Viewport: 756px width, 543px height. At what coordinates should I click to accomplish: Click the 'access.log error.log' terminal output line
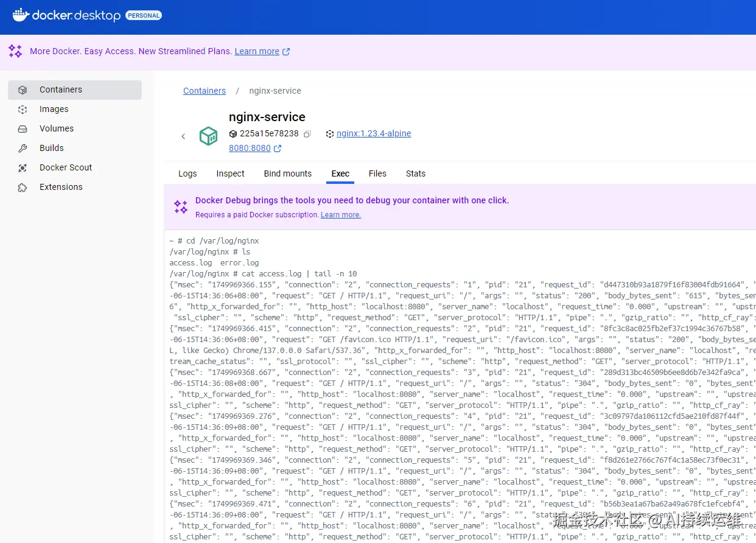coord(214,263)
